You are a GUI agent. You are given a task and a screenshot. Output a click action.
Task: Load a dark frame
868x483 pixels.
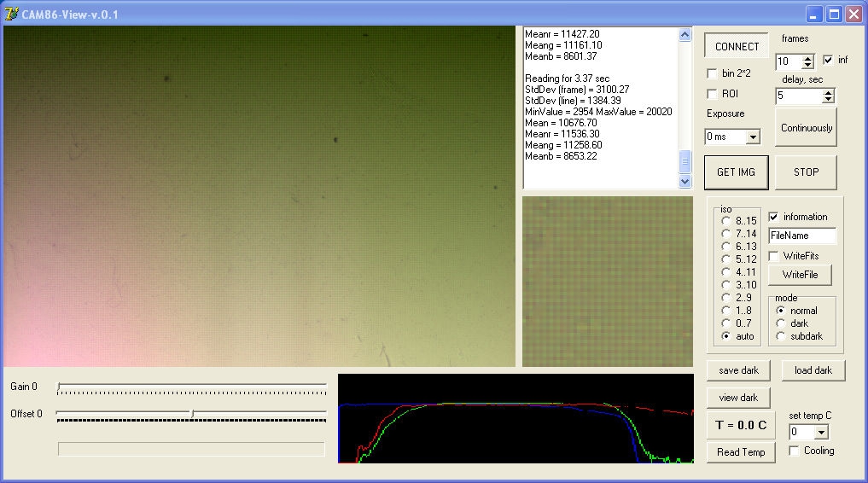tap(813, 370)
